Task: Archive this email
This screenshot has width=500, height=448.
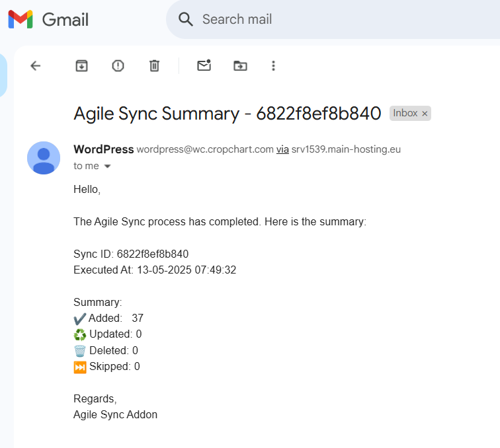Action: 81,66
